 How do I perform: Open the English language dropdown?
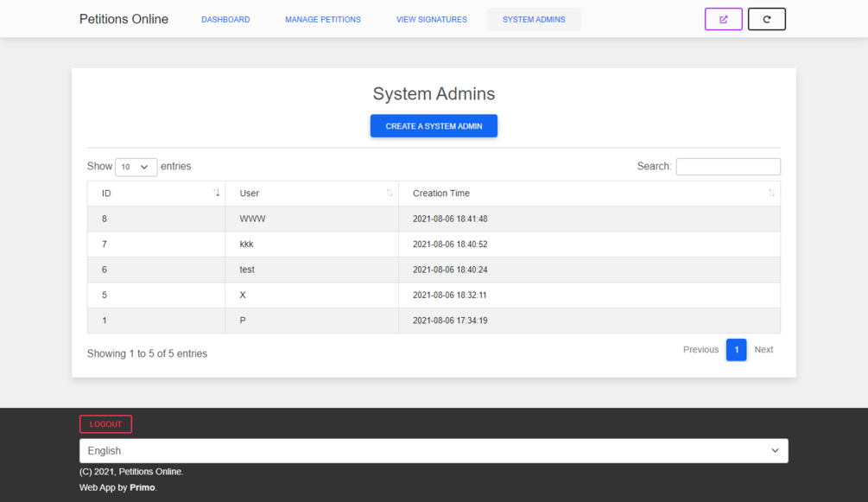pos(434,451)
